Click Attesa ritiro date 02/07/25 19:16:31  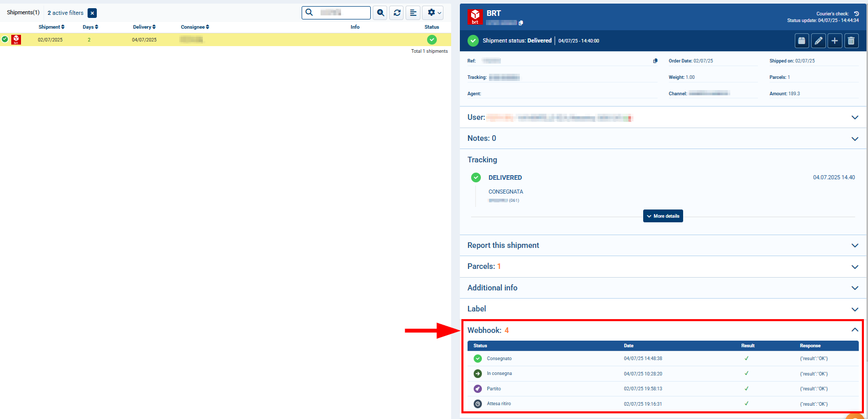point(643,404)
